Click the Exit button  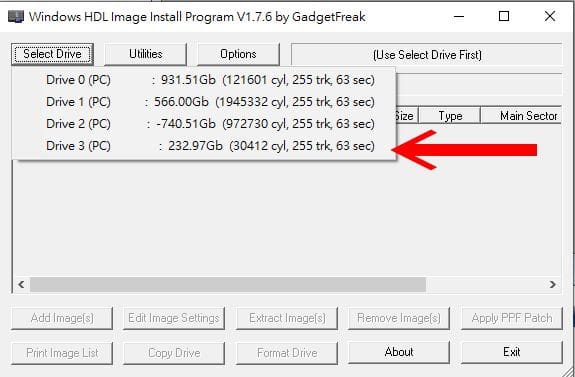pyautogui.click(x=512, y=352)
